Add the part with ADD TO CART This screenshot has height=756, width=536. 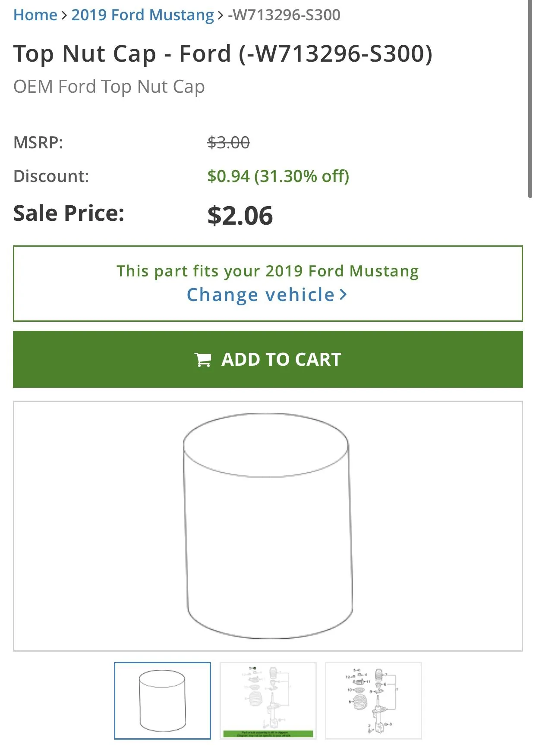[x=268, y=359]
